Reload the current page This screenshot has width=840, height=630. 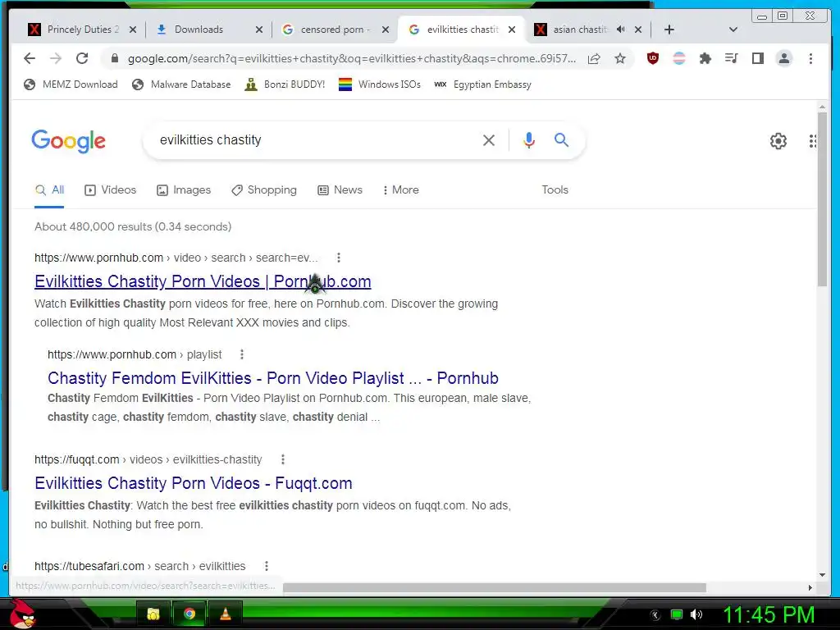82,58
